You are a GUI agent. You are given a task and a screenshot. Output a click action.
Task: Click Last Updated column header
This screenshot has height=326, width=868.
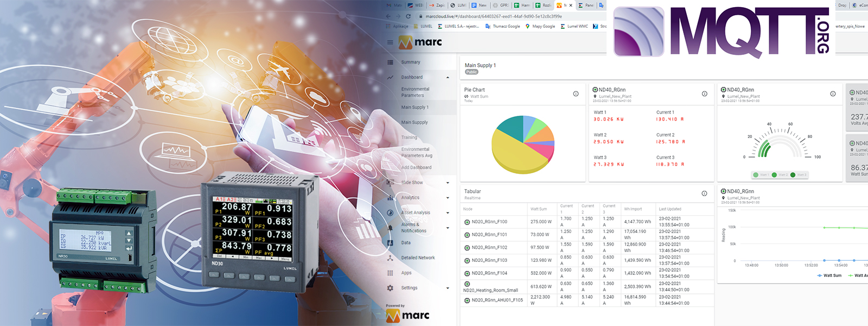click(670, 209)
